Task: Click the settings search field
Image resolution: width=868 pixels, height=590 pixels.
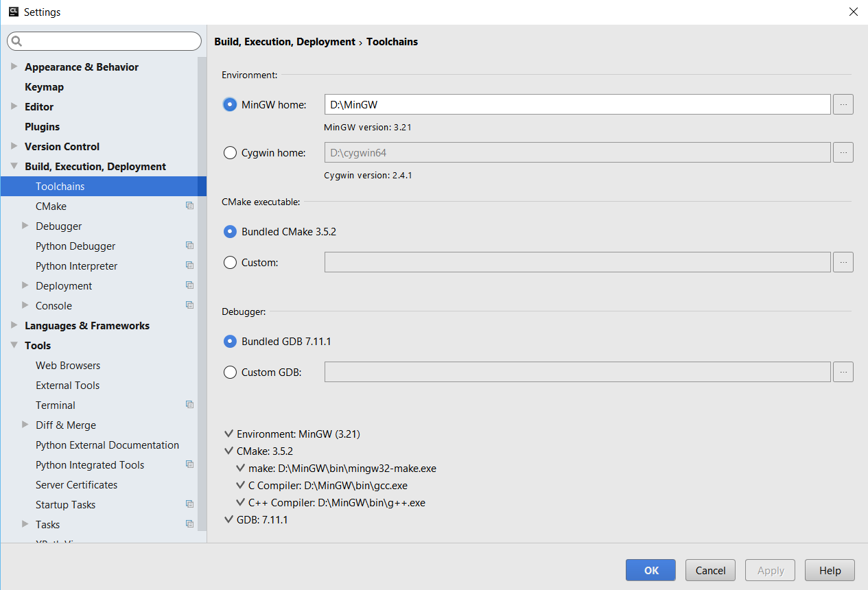Action: pyautogui.click(x=110, y=41)
